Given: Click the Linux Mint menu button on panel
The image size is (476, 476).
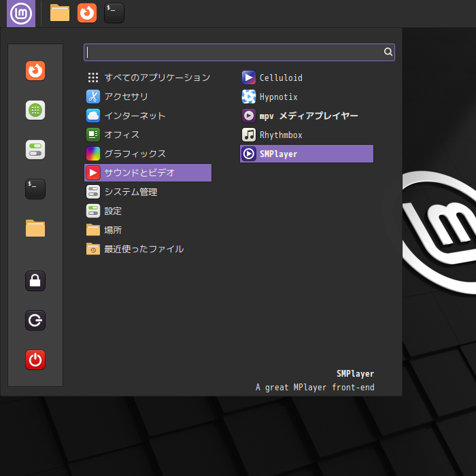Looking at the screenshot, I should pyautogui.click(x=21, y=14).
